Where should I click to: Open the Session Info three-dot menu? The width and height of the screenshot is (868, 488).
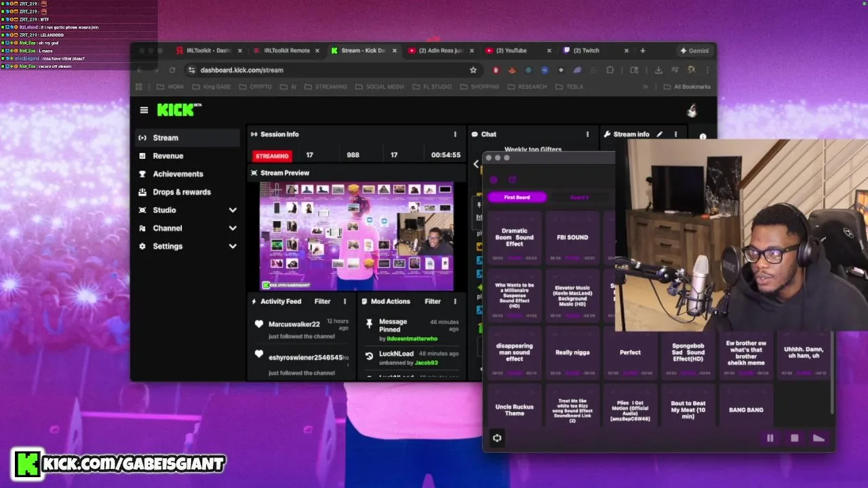[455, 134]
